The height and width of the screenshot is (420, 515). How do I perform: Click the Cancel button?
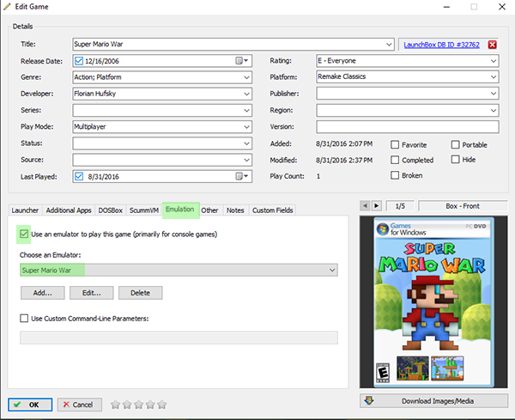click(80, 405)
